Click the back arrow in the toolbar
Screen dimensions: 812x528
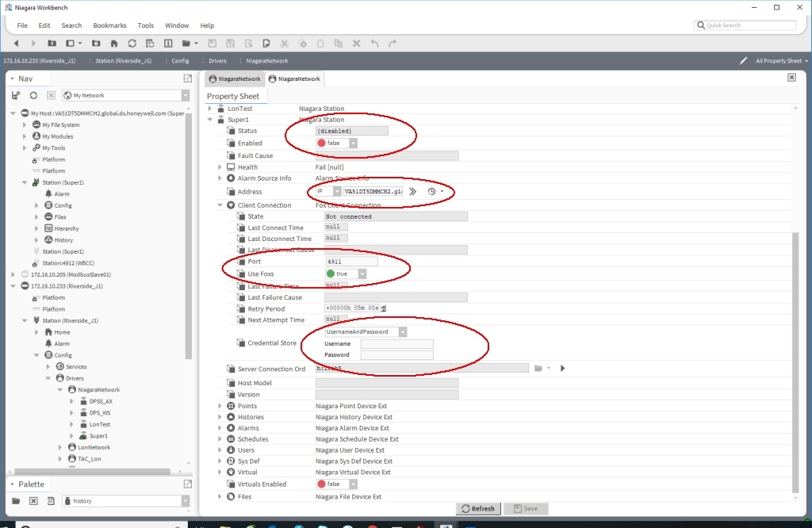[16, 44]
